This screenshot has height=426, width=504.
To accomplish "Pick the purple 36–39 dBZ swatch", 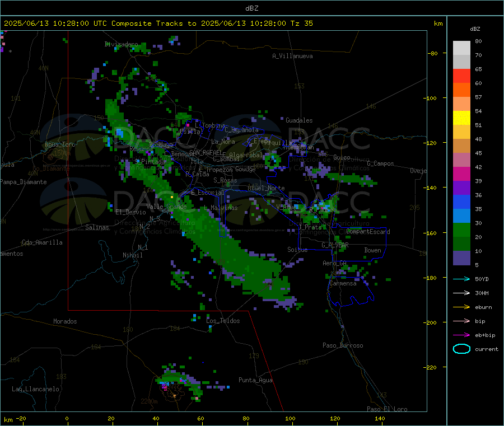I will click(461, 188).
